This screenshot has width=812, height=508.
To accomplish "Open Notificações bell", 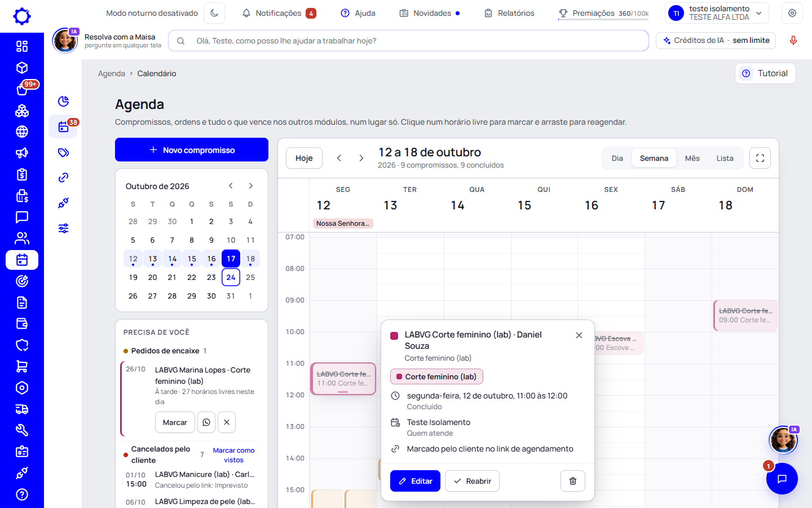I will [279, 13].
